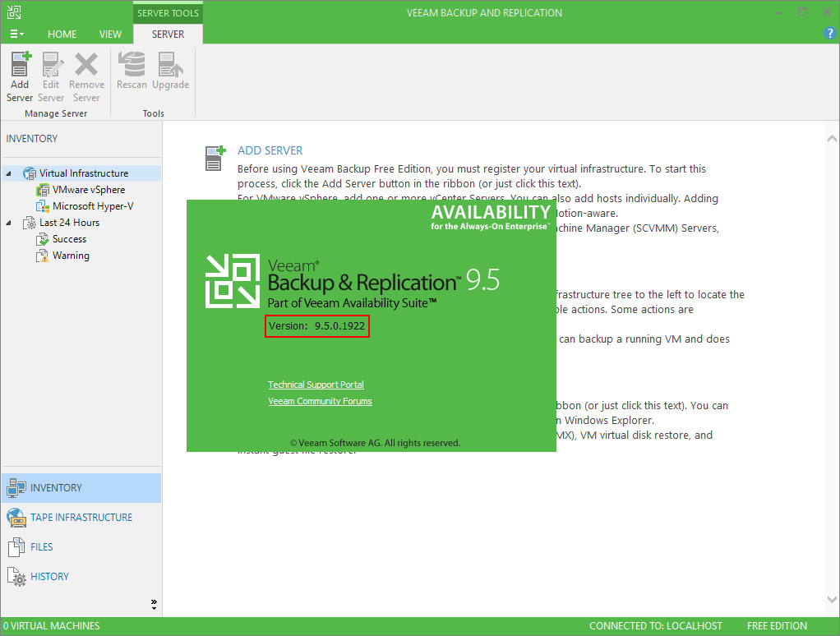This screenshot has height=636, width=840.
Task: Click the Inventory computers icon
Action: click(x=16, y=488)
